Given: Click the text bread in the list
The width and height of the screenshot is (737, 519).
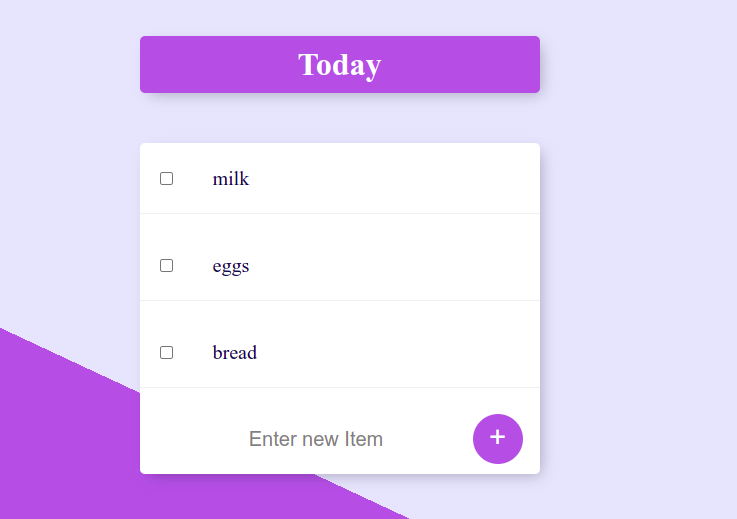Looking at the screenshot, I should (x=235, y=353).
